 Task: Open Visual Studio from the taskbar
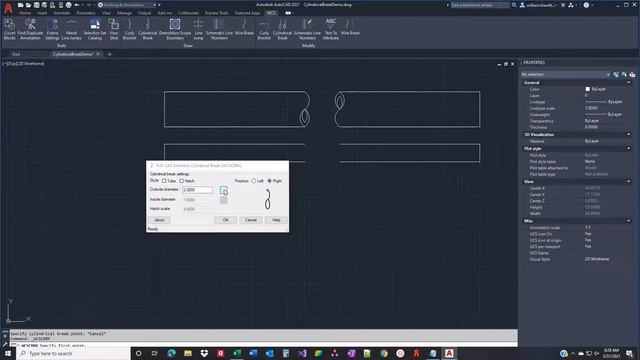(x=302, y=353)
